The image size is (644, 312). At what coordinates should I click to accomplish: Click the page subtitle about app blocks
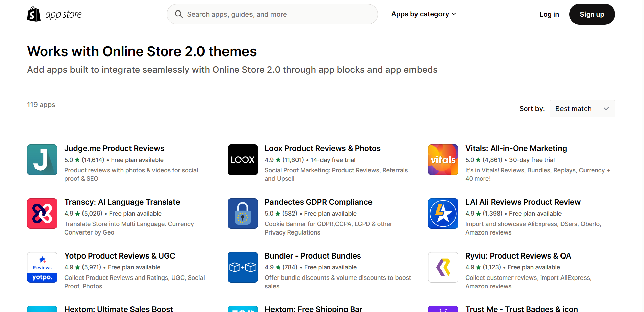pos(232,70)
